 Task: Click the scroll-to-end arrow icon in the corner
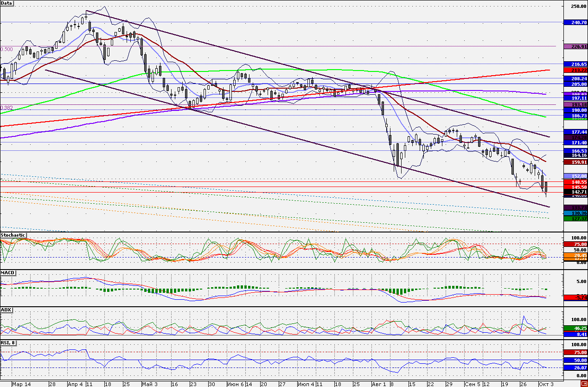(584, 384)
